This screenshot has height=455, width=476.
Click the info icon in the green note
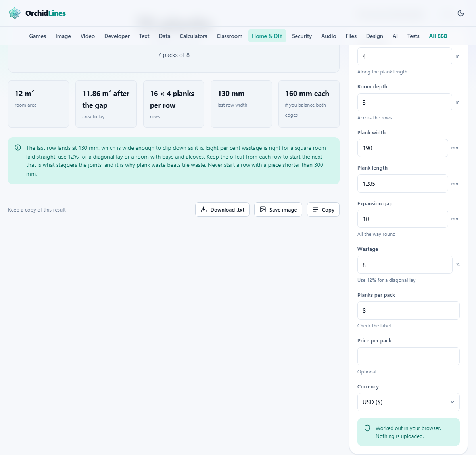click(18, 148)
